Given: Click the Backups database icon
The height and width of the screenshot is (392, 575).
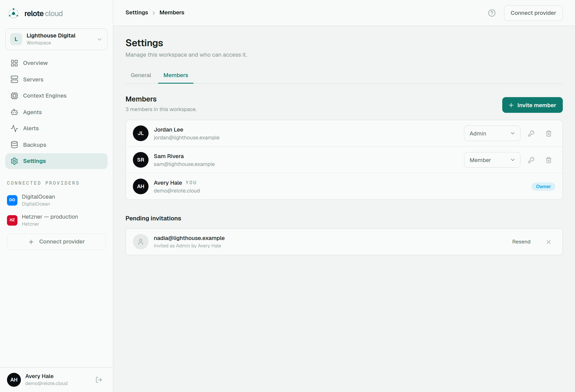Looking at the screenshot, I should click(x=14, y=145).
